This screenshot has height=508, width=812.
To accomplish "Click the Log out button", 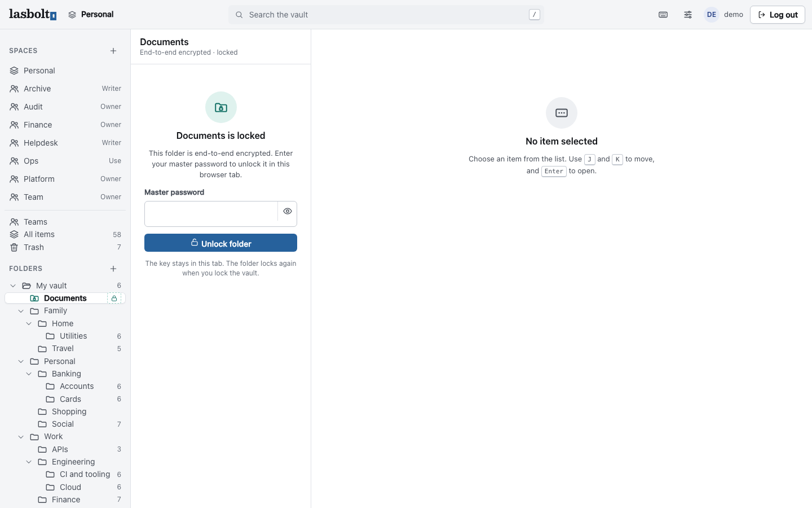I will (x=777, y=15).
